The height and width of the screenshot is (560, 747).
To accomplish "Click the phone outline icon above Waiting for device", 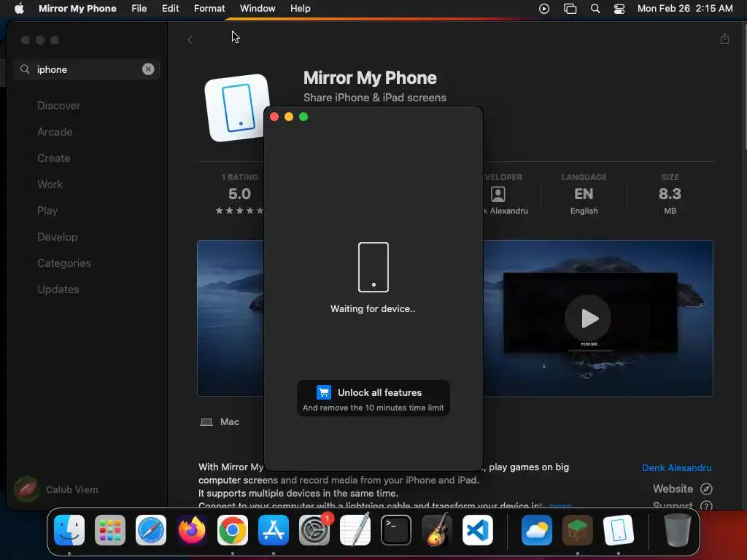I will tap(373, 267).
